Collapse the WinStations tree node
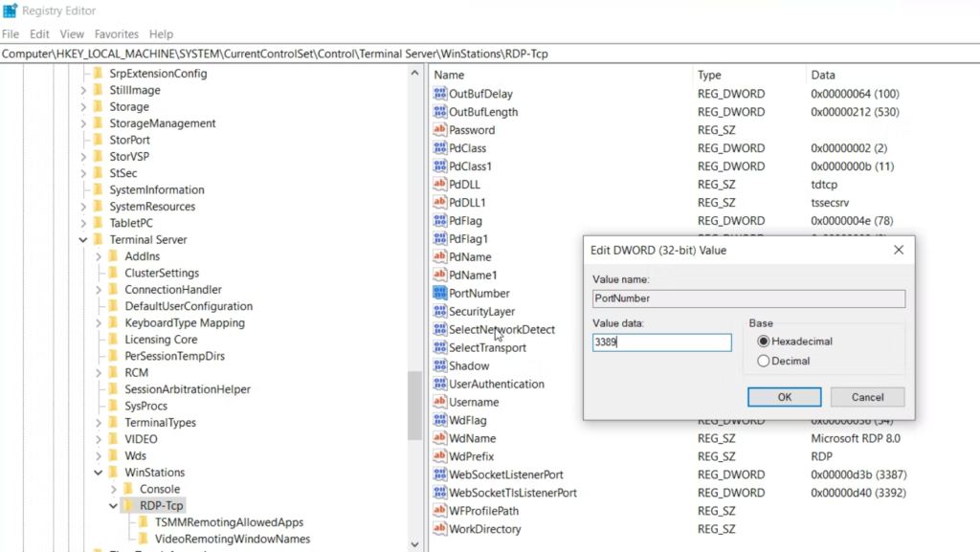The image size is (980, 552). (97, 472)
